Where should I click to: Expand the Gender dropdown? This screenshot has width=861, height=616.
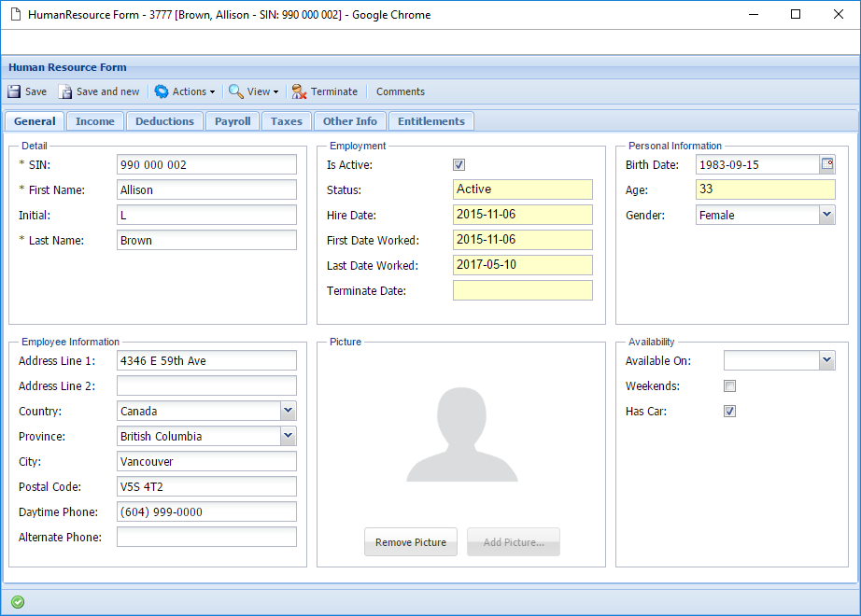826,215
